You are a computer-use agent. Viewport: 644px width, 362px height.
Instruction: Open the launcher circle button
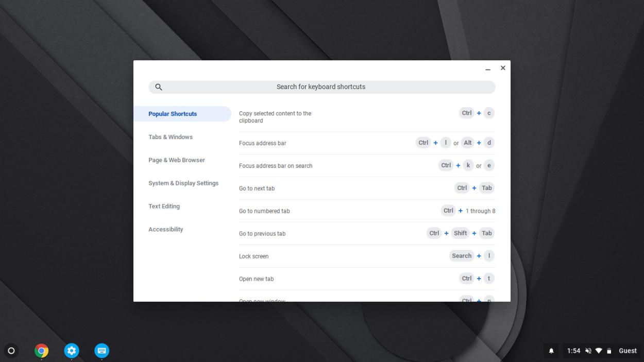[11, 351]
